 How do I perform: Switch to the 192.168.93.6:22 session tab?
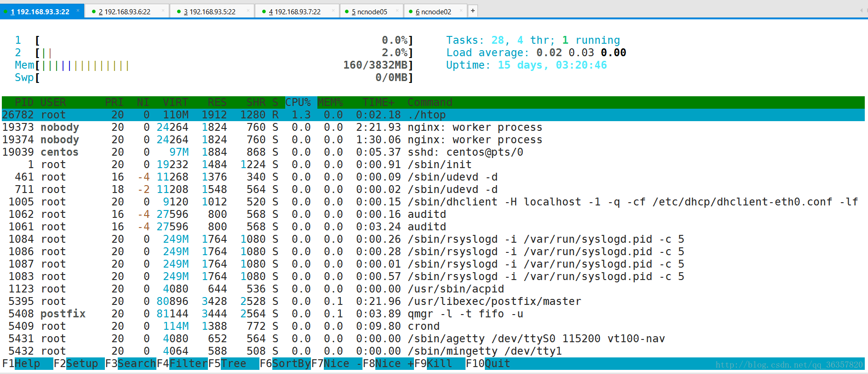point(126,12)
